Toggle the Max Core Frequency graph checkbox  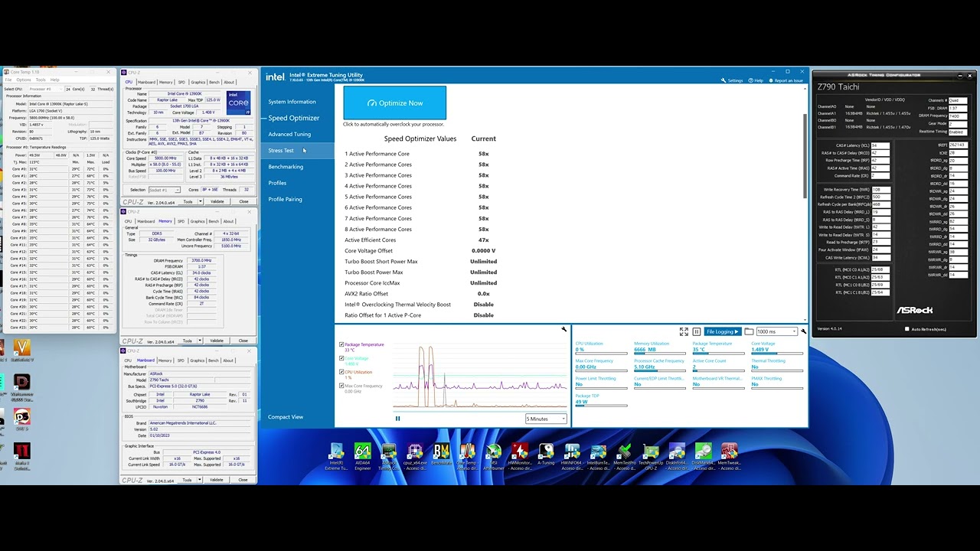[x=341, y=386]
